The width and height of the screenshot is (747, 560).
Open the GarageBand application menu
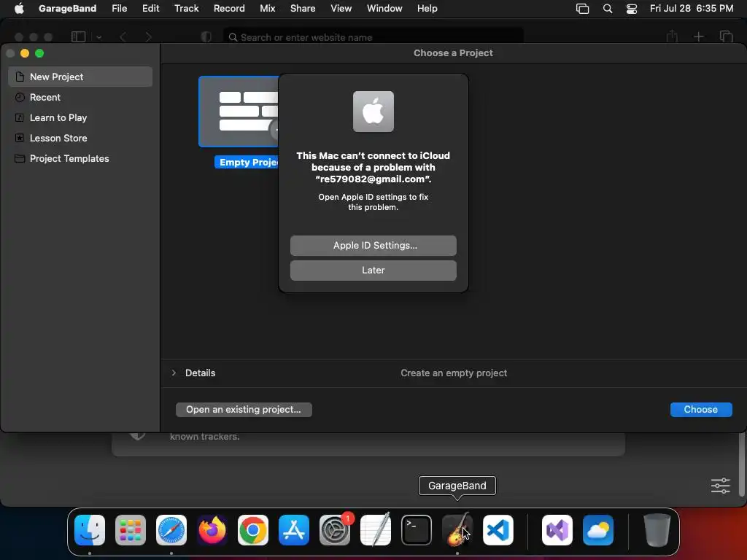[67, 9]
